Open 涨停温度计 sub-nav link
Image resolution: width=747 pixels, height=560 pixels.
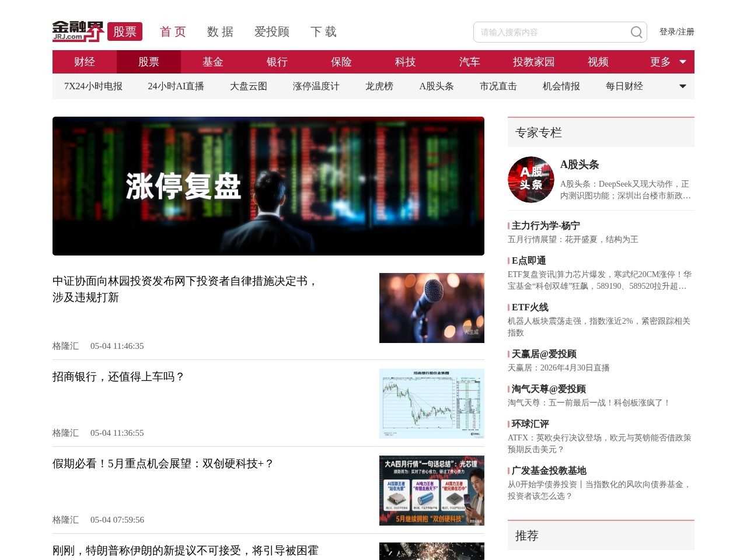[x=316, y=86]
